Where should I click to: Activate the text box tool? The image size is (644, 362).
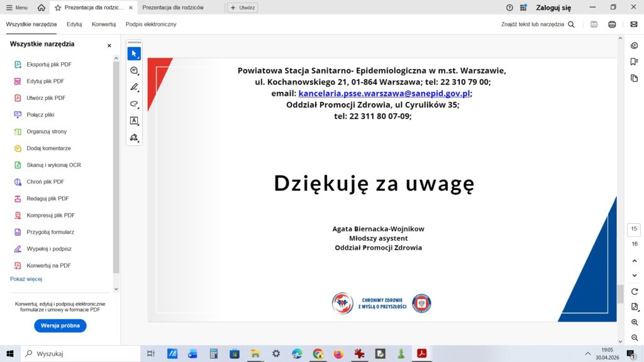(x=134, y=121)
